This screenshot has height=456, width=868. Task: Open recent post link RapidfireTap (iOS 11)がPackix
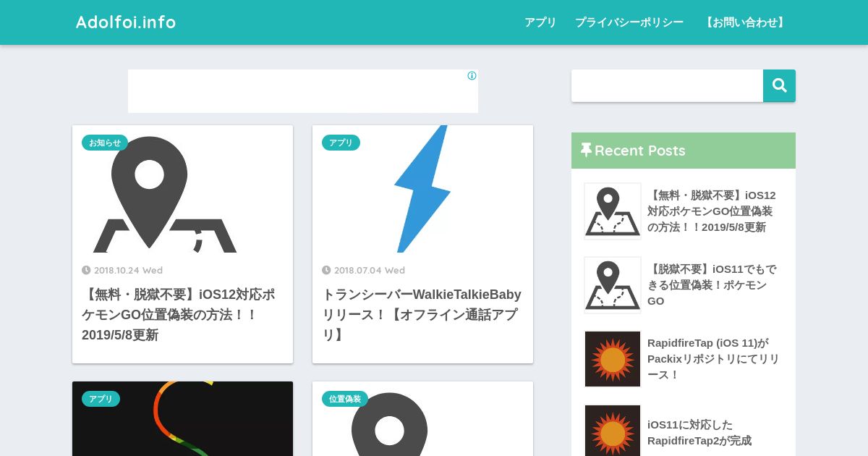[713, 359]
